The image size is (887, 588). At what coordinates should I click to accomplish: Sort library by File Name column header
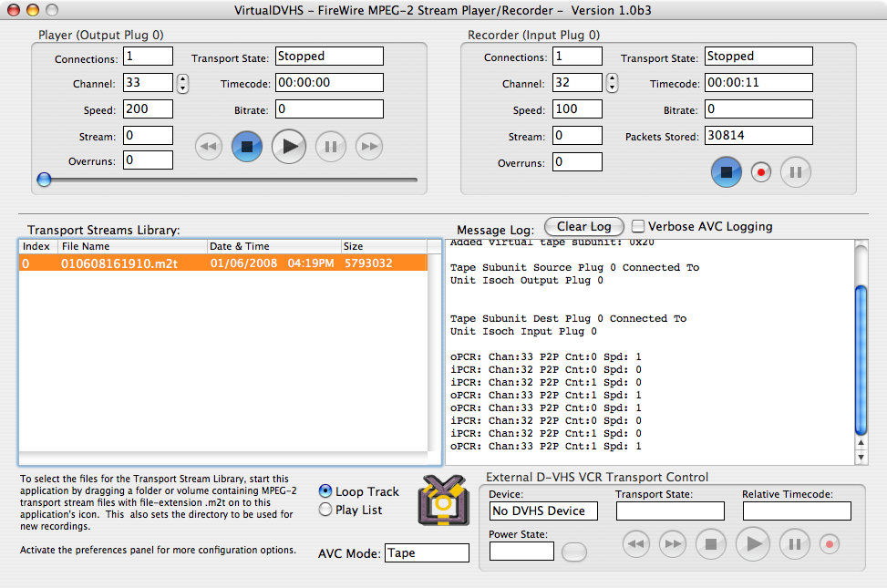(133, 246)
